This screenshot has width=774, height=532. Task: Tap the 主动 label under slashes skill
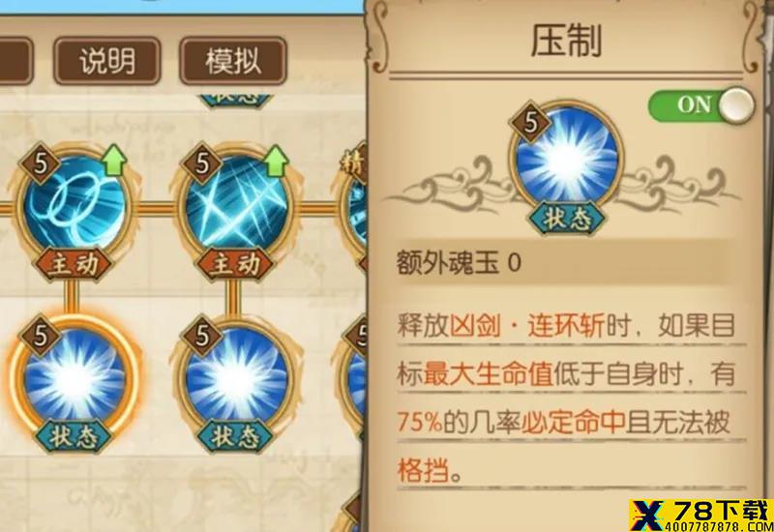click(235, 264)
